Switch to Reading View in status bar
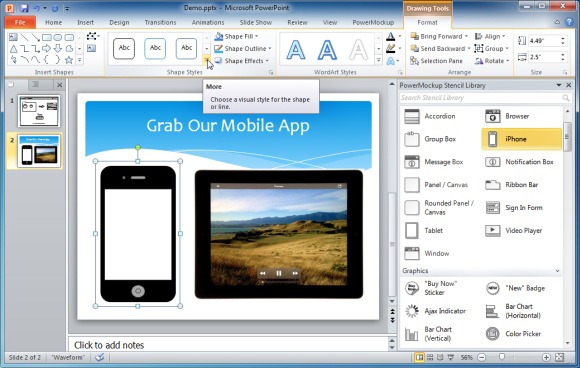The width and height of the screenshot is (580, 368). (440, 357)
